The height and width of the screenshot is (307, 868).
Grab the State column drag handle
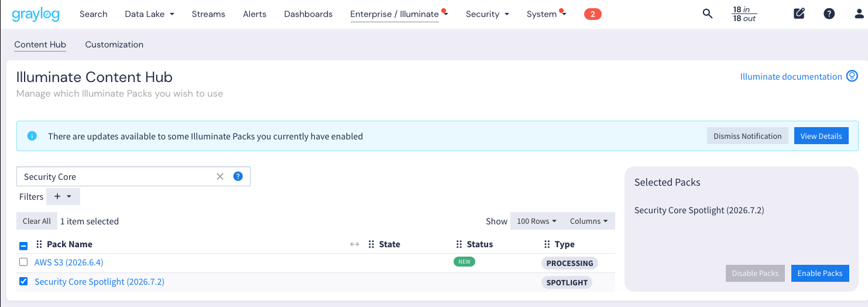(x=371, y=244)
